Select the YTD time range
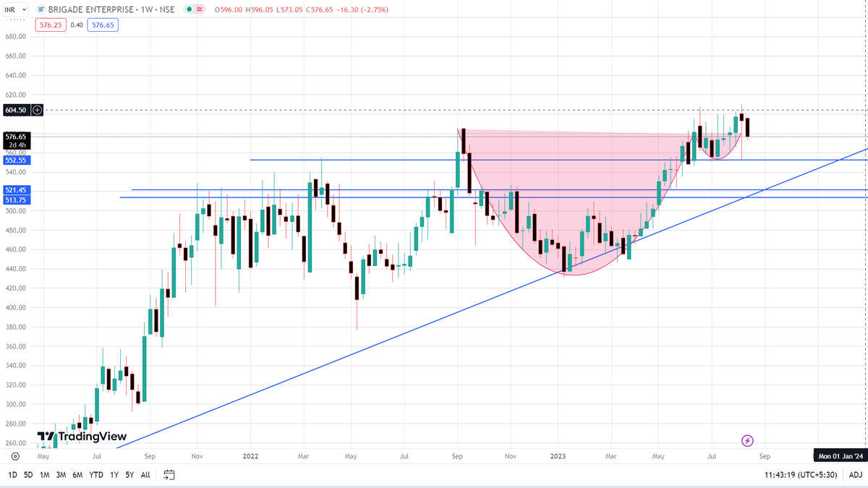The width and height of the screenshot is (868, 488). click(95, 475)
